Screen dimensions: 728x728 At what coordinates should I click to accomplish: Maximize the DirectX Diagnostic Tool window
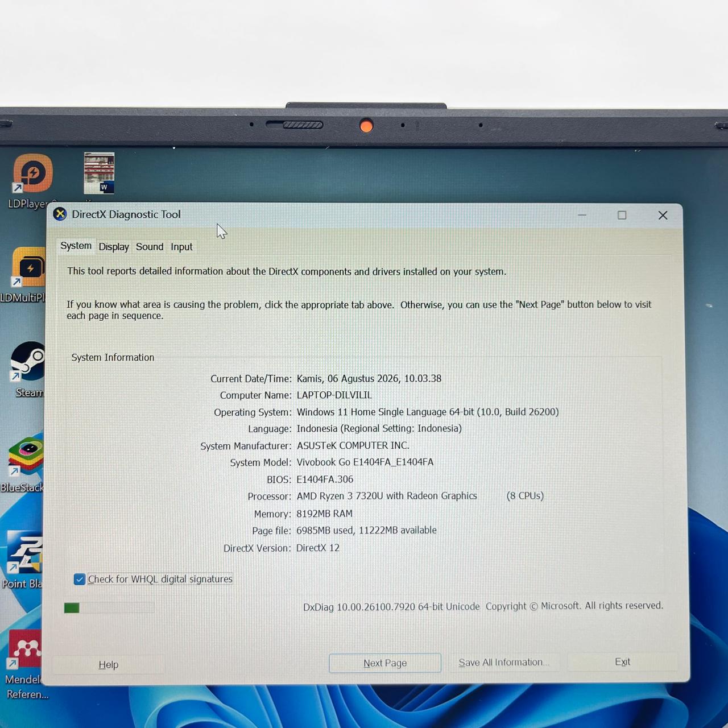point(622,215)
